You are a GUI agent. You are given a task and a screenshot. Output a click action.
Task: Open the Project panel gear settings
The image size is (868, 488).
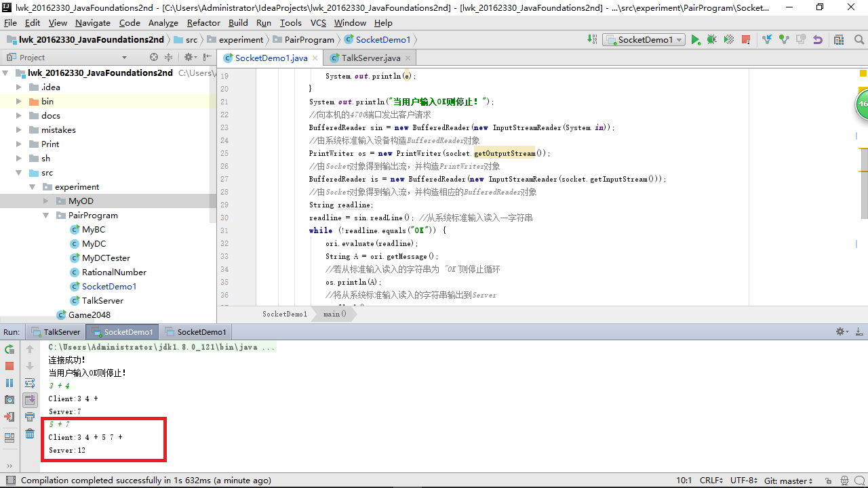pos(189,58)
